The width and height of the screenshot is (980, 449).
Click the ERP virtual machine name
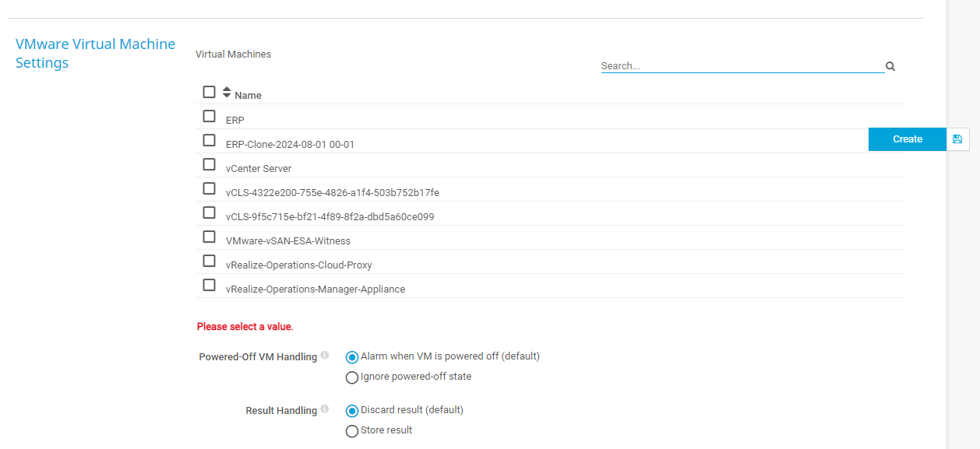point(235,121)
